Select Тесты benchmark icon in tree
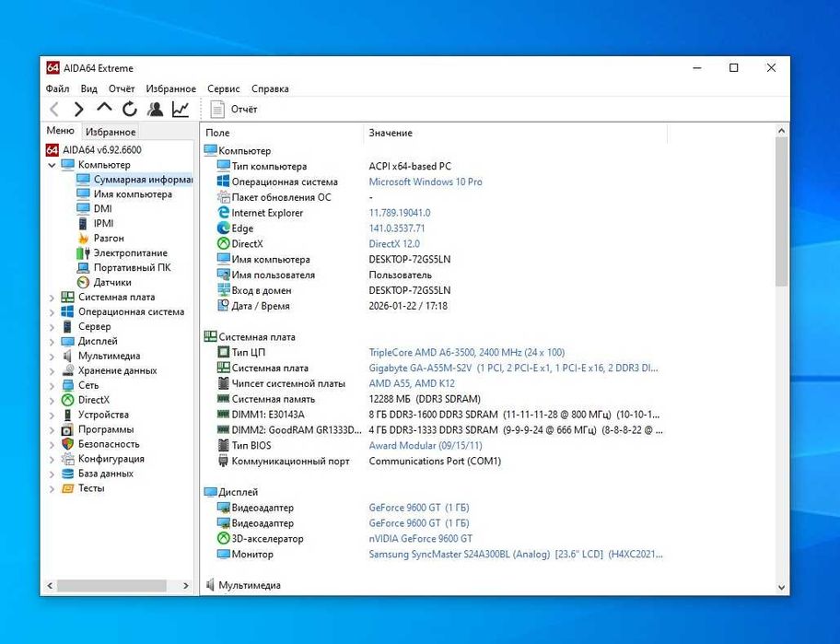The height and width of the screenshot is (644, 840). (x=67, y=488)
